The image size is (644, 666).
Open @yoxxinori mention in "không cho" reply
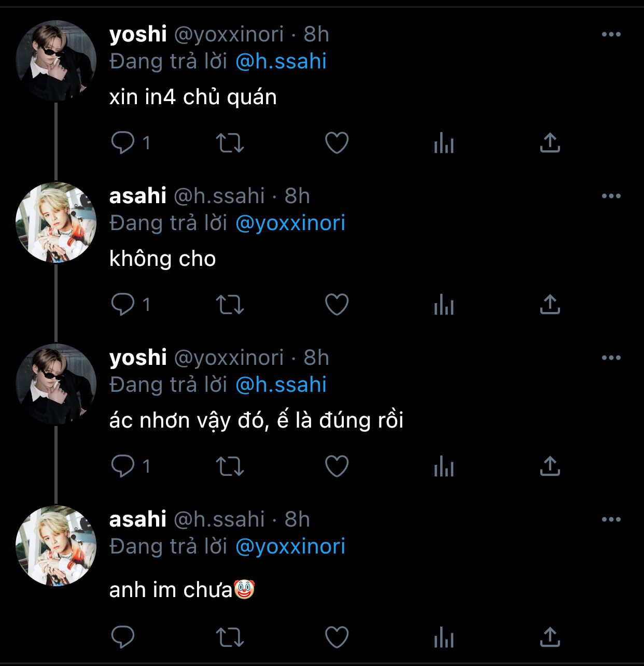290,223
